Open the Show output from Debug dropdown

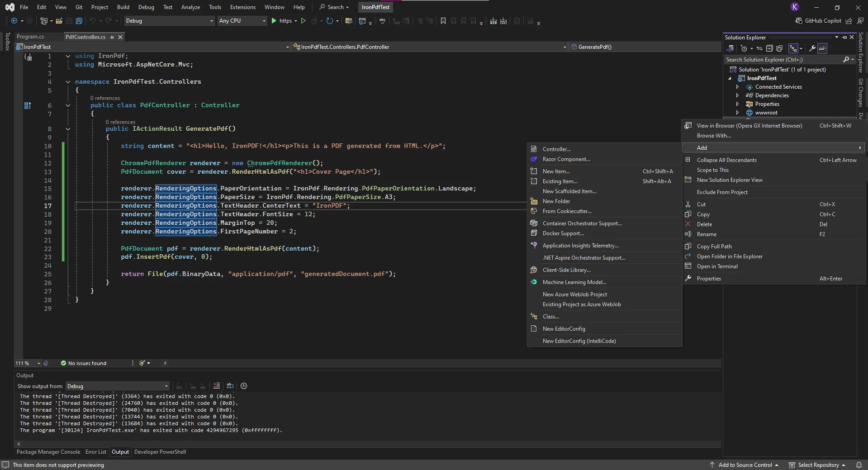pyautogui.click(x=118, y=386)
